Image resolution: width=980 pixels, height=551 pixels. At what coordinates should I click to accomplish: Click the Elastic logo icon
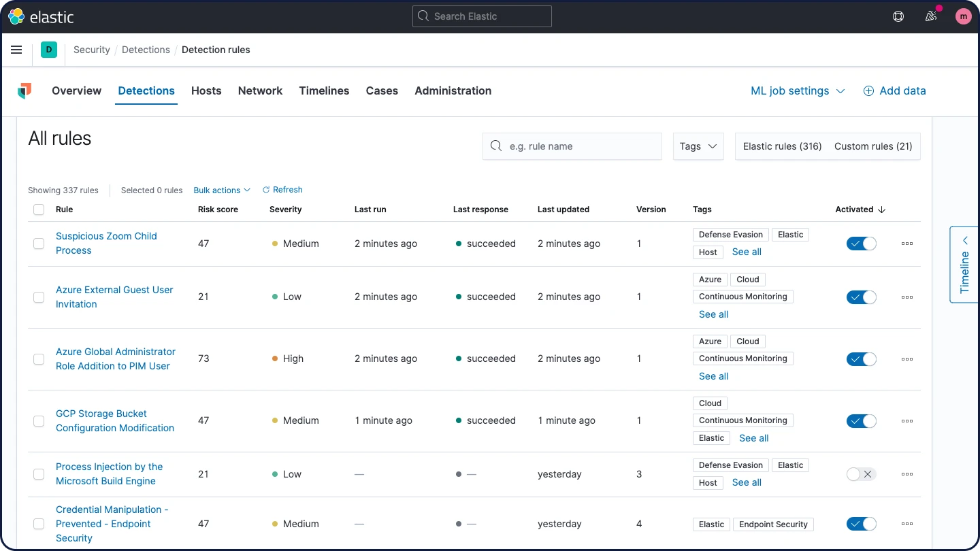pos(16,16)
